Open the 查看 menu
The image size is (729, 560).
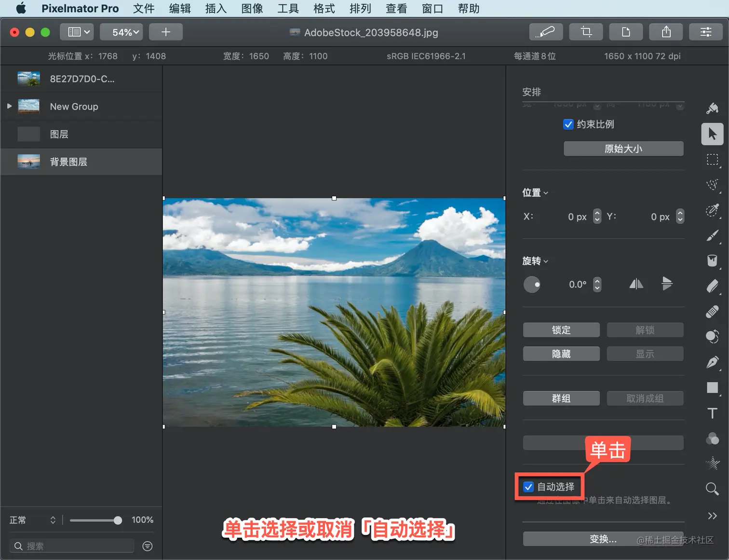point(396,9)
